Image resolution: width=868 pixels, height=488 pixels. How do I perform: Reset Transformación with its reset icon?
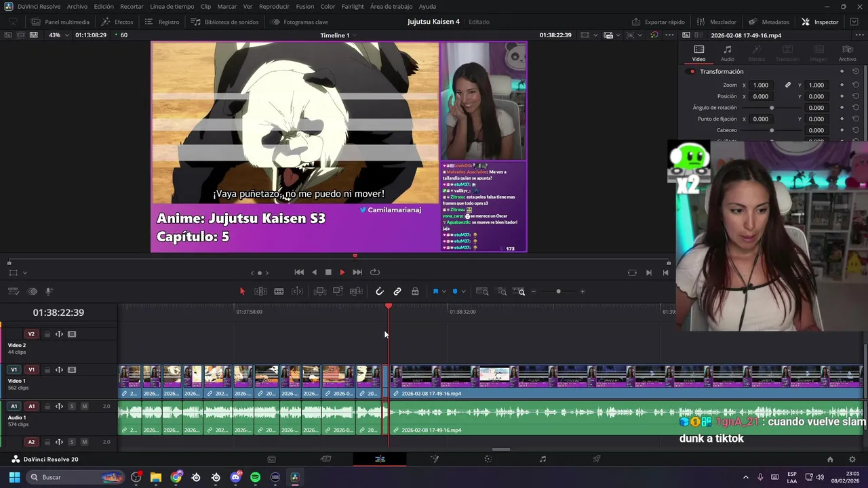click(856, 72)
